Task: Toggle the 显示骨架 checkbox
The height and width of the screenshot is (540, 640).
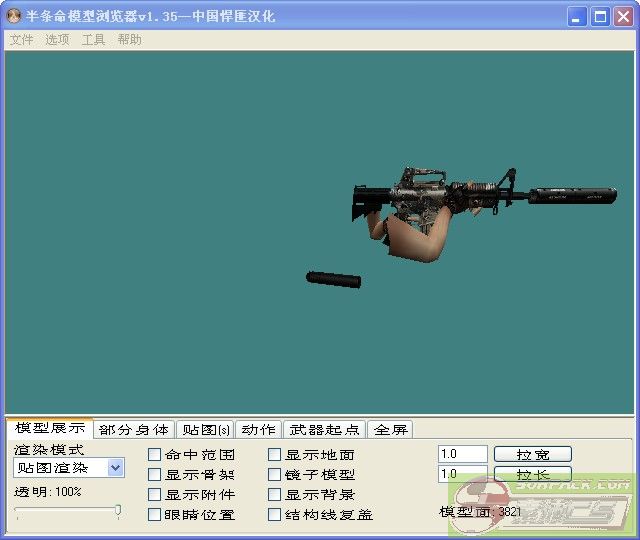Action: click(x=155, y=475)
